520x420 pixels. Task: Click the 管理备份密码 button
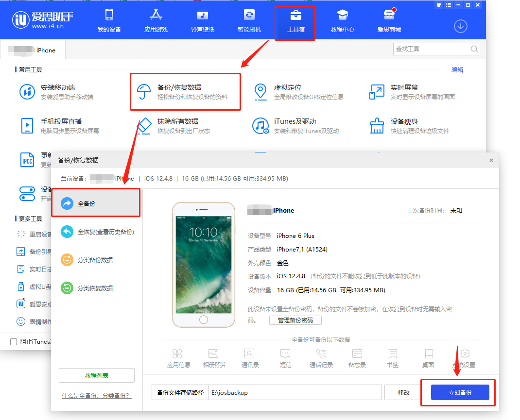point(295,320)
